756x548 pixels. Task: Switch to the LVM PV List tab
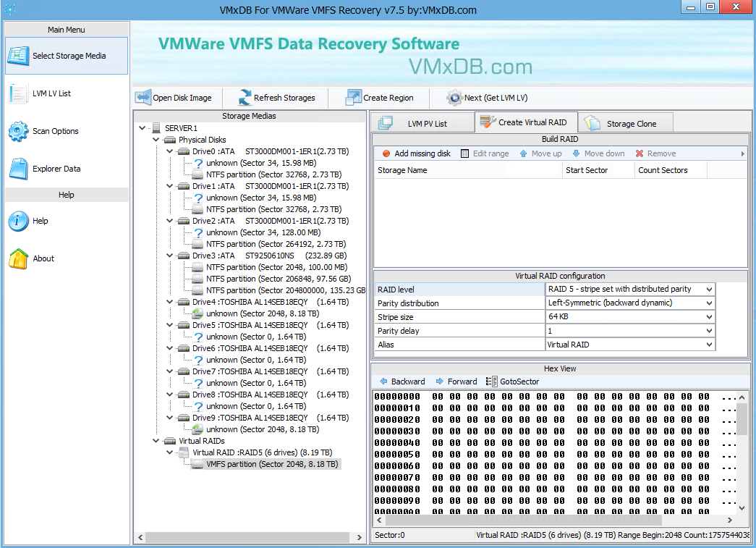(x=422, y=124)
